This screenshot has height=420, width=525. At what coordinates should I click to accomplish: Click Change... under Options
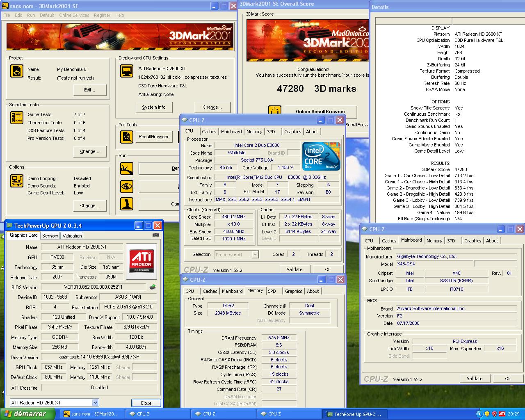(x=90, y=205)
